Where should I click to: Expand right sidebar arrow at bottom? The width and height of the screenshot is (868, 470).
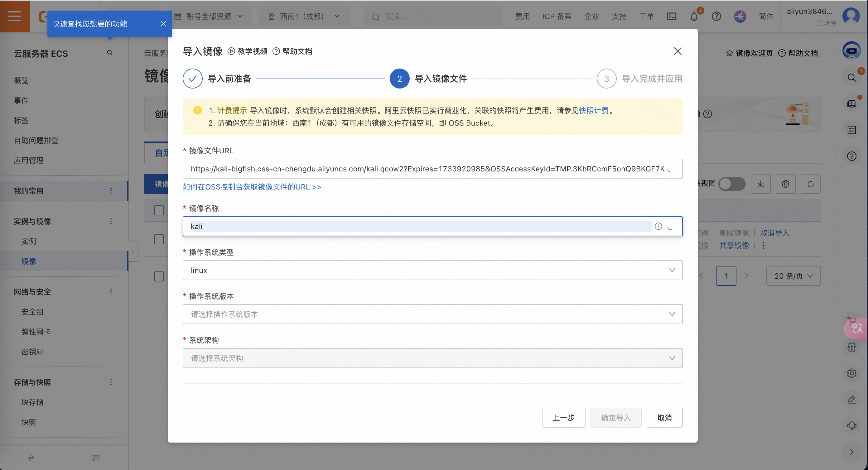[x=851, y=452]
